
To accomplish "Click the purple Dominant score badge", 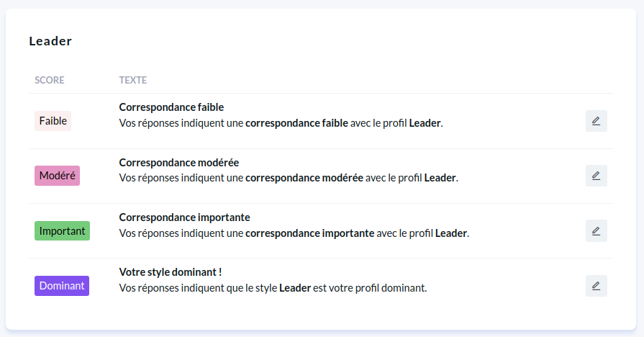I will pos(62,286).
